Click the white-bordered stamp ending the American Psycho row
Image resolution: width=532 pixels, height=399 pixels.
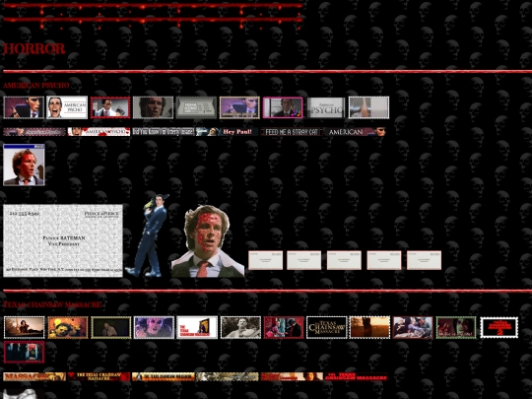pos(368,107)
